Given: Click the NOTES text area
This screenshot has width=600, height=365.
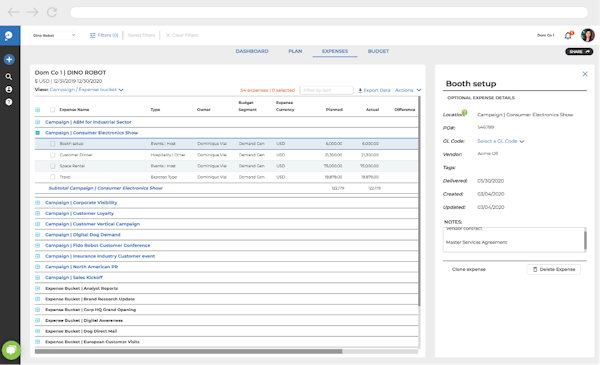Looking at the screenshot, I should [514, 240].
